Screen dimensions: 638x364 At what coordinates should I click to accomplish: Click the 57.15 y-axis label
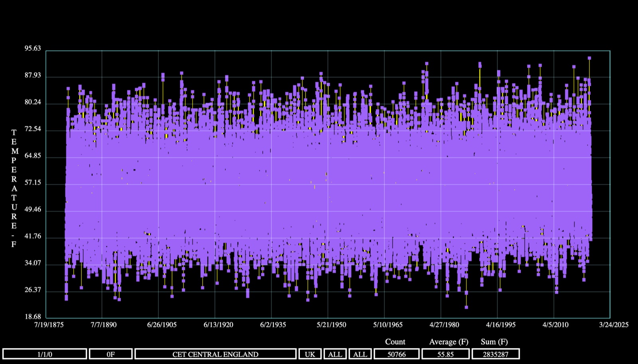click(x=33, y=182)
